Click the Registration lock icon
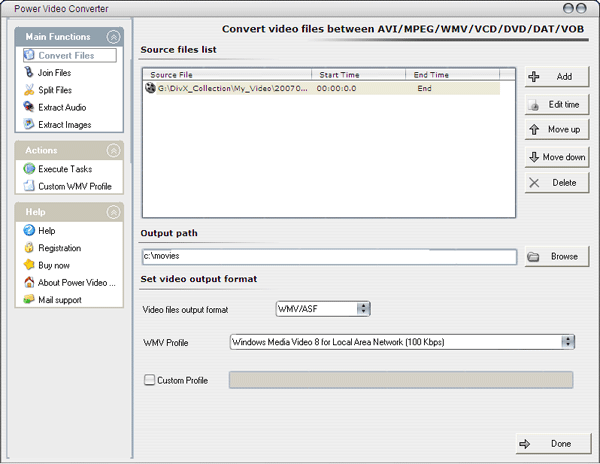The image size is (600, 464). (x=29, y=247)
